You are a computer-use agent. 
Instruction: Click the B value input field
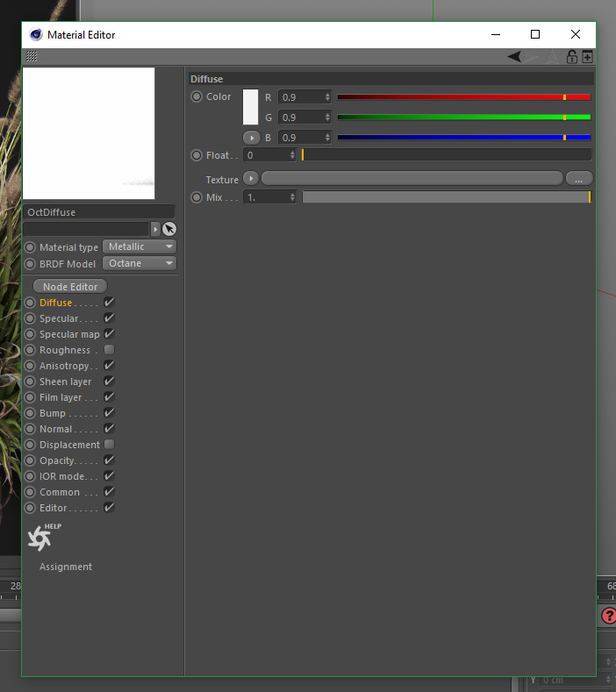(302, 138)
